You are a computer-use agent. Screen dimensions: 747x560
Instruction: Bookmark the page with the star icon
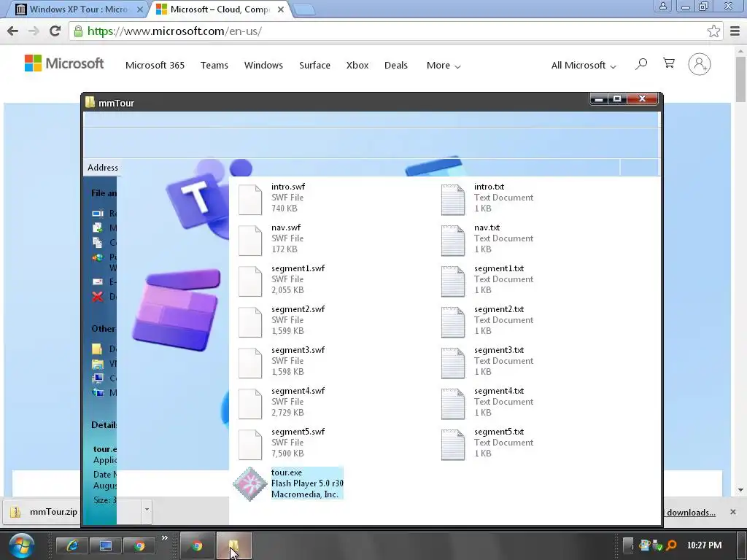coord(713,31)
